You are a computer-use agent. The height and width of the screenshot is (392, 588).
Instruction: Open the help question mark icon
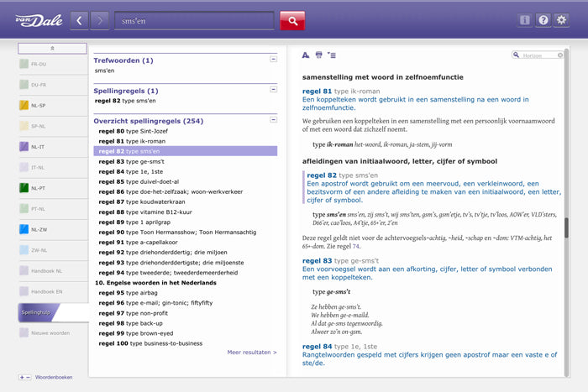pyautogui.click(x=543, y=20)
